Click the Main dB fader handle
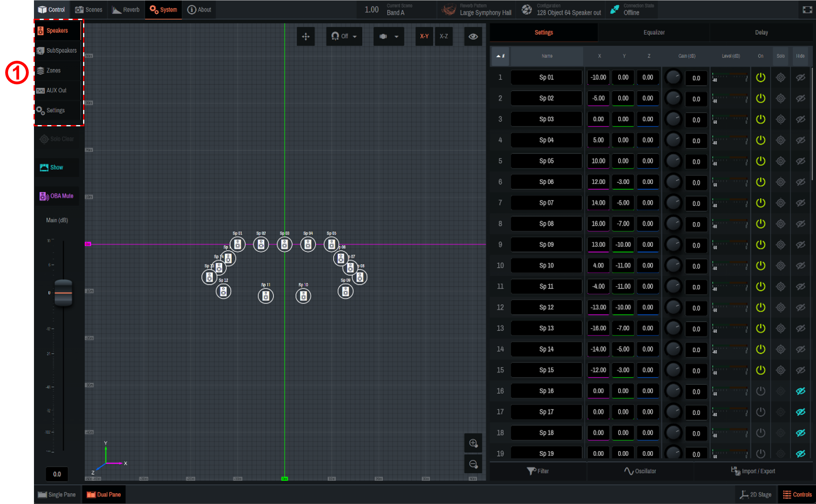Viewport: 816px width, 504px height. (x=63, y=293)
